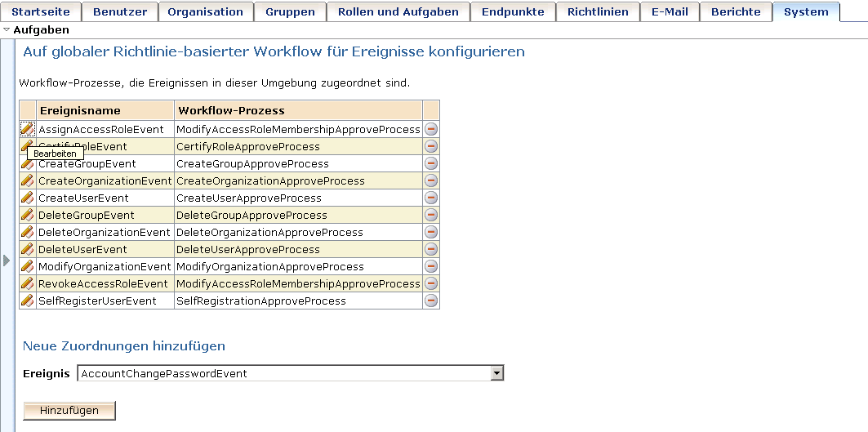
Task: Click the Hinzufügen button
Action: pyautogui.click(x=69, y=410)
